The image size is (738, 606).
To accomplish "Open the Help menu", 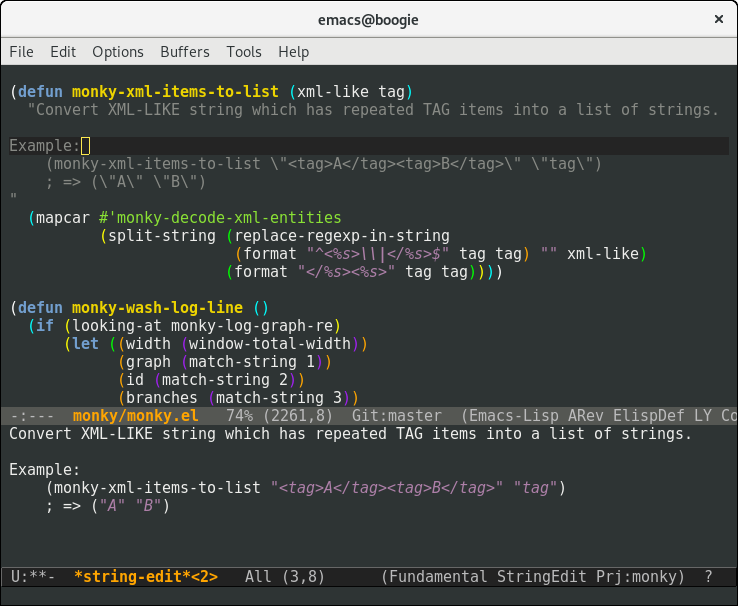I will tap(294, 52).
